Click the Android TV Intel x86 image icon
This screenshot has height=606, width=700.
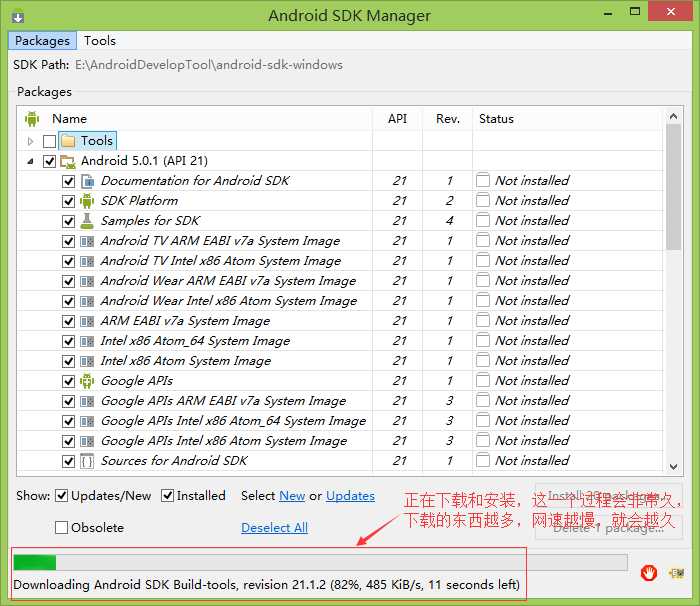tap(88, 261)
